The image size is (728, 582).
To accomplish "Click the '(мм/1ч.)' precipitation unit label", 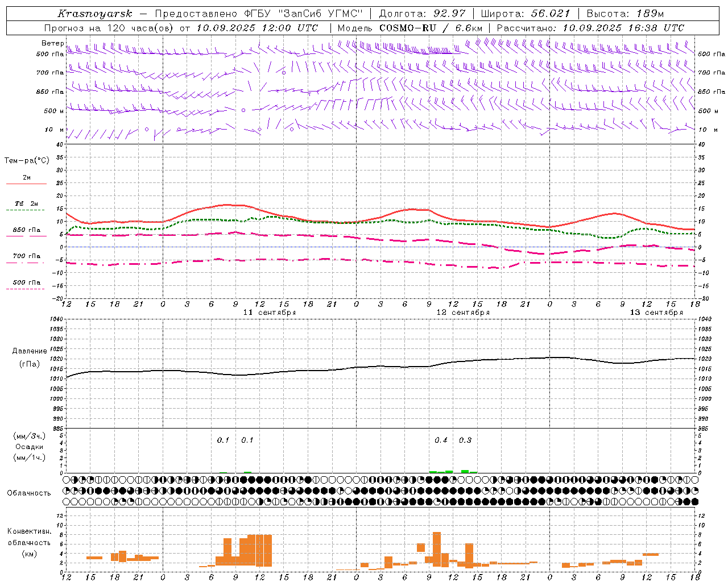I will [30, 458].
